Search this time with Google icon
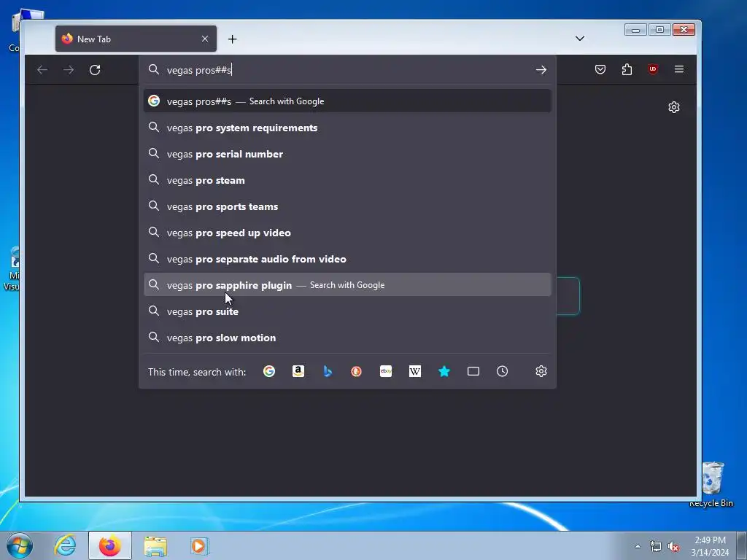747x560 pixels. [x=269, y=371]
